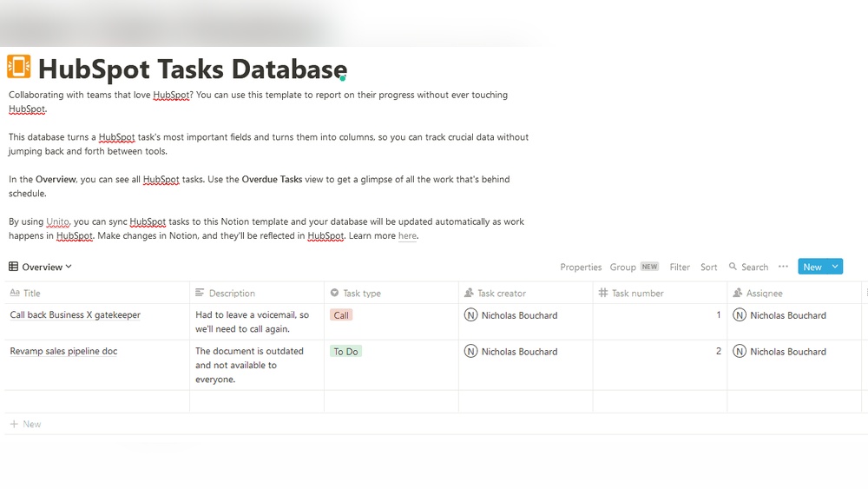Open the Sort menu

708,267
